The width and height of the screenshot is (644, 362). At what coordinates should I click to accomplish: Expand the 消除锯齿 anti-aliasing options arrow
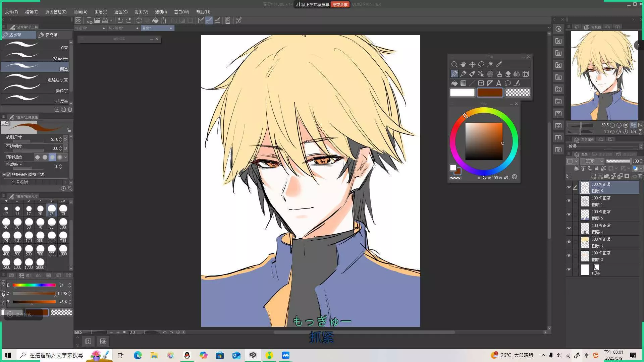(65, 157)
